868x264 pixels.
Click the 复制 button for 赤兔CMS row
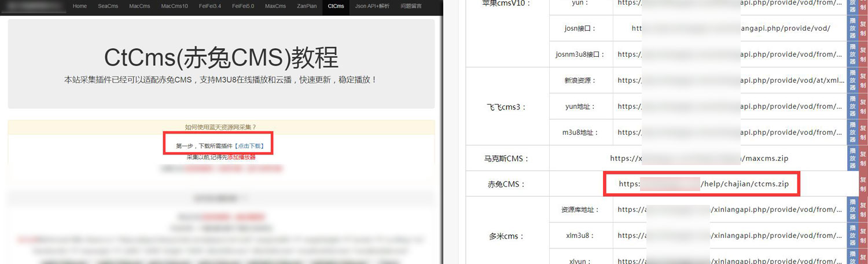tap(863, 184)
